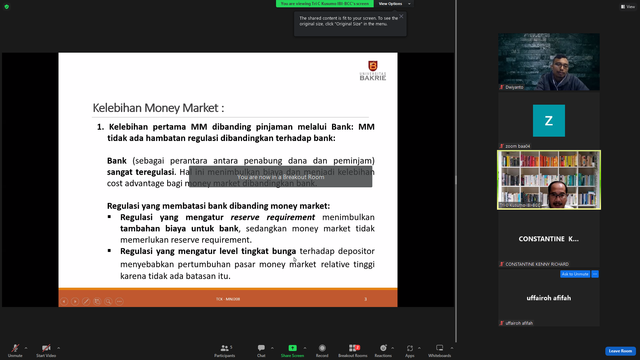Close the shared content notification popup
This screenshot has width=640, height=360.
401,16
